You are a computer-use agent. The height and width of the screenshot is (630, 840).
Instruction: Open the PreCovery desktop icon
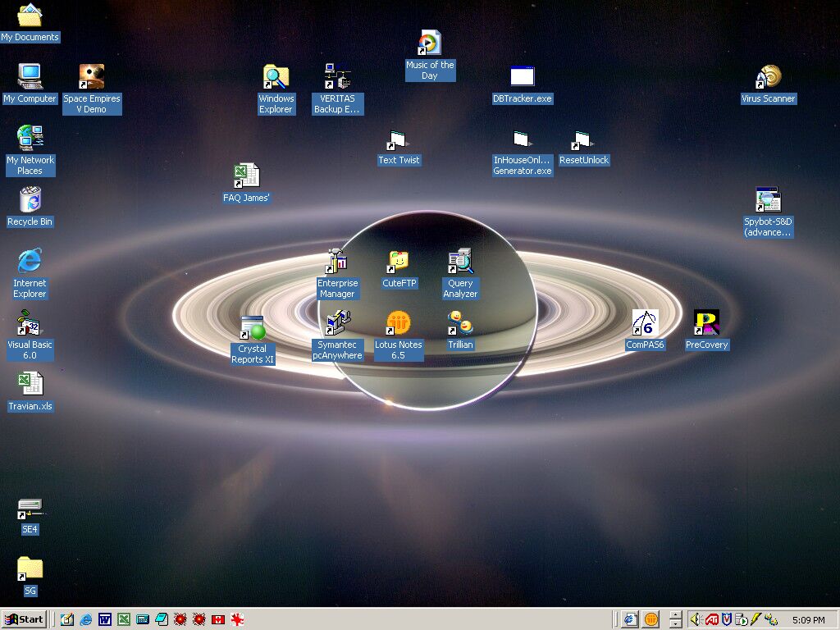(706, 324)
